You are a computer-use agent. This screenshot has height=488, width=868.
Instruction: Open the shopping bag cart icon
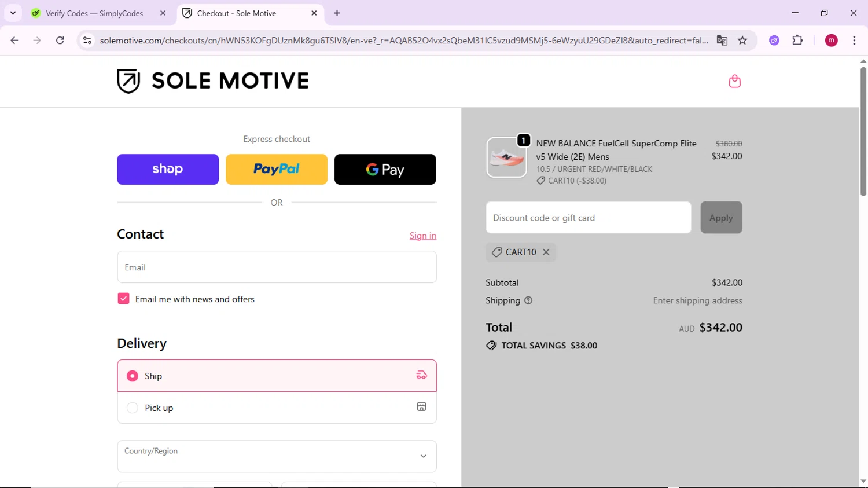(x=734, y=81)
